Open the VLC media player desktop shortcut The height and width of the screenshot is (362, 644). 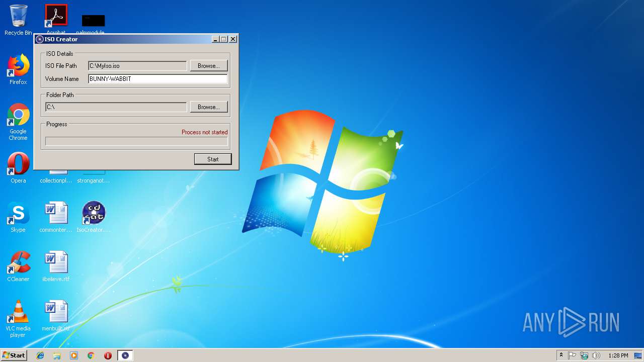[18, 319]
